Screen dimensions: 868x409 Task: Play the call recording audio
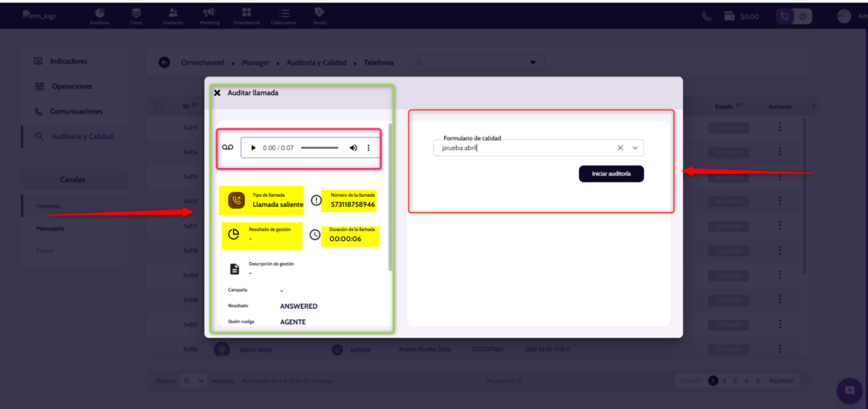253,148
